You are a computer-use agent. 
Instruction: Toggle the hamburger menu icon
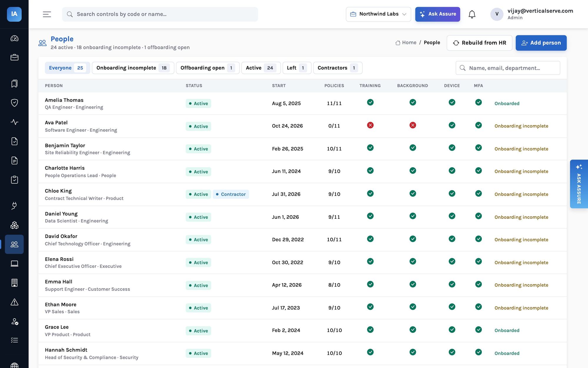(x=47, y=14)
